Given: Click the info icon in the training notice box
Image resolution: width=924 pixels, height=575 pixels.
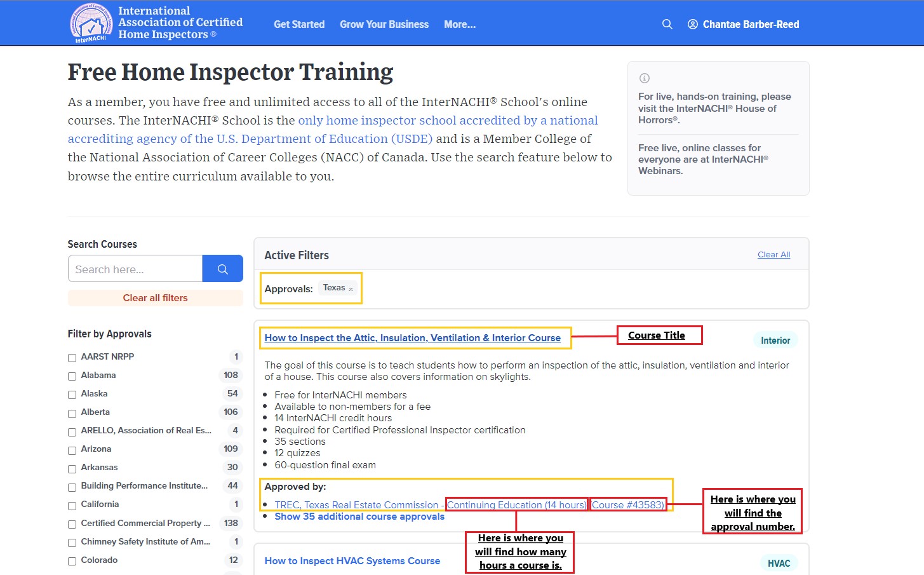Looking at the screenshot, I should pyautogui.click(x=644, y=78).
